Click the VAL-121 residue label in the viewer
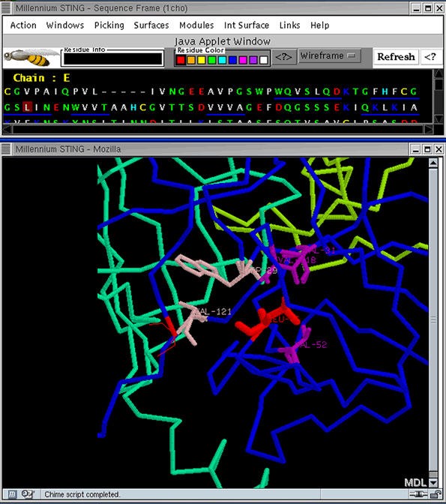The width and height of the screenshot is (446, 504). [x=212, y=311]
